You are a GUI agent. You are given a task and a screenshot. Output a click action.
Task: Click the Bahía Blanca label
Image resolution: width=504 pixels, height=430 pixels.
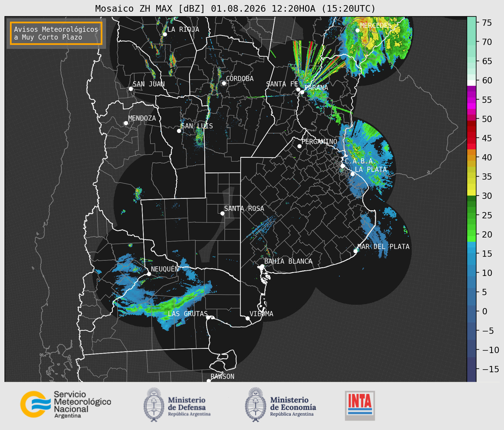[x=288, y=261]
